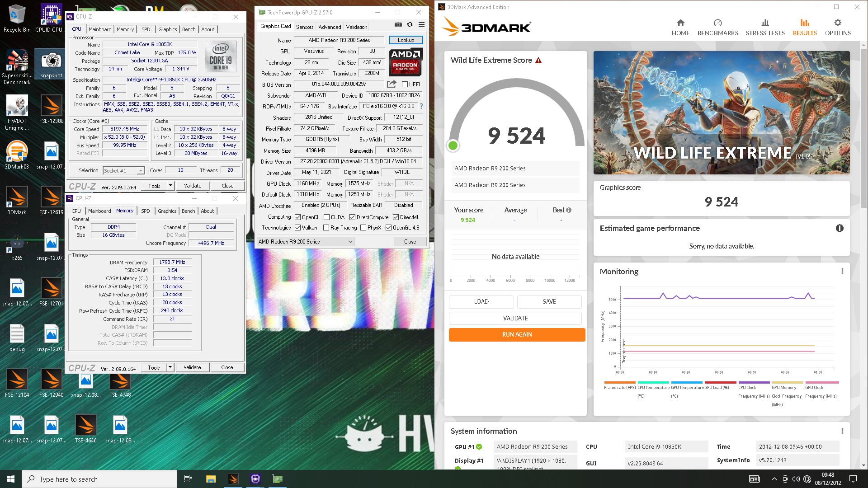
Task: Click Lookup button in GPU-Z
Action: (x=406, y=40)
